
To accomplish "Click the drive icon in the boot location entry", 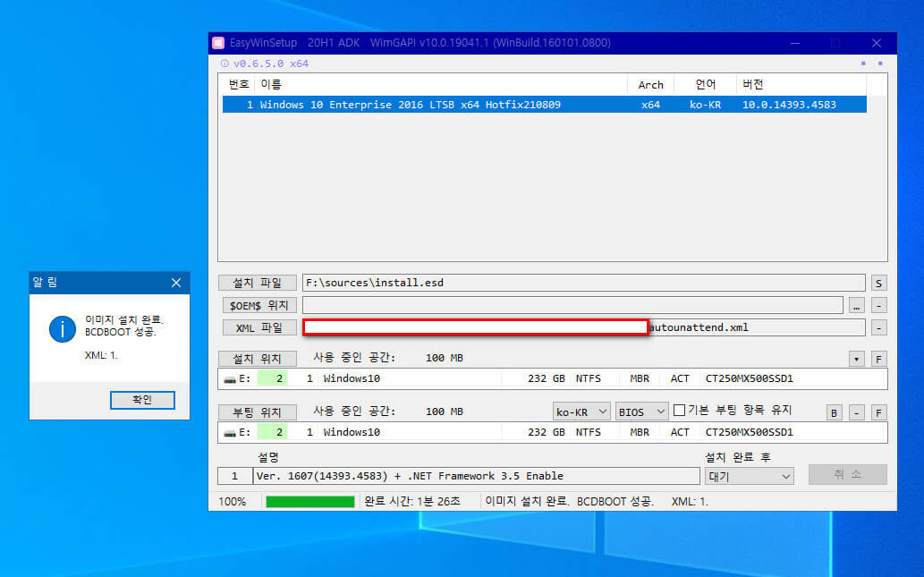I will click(230, 433).
